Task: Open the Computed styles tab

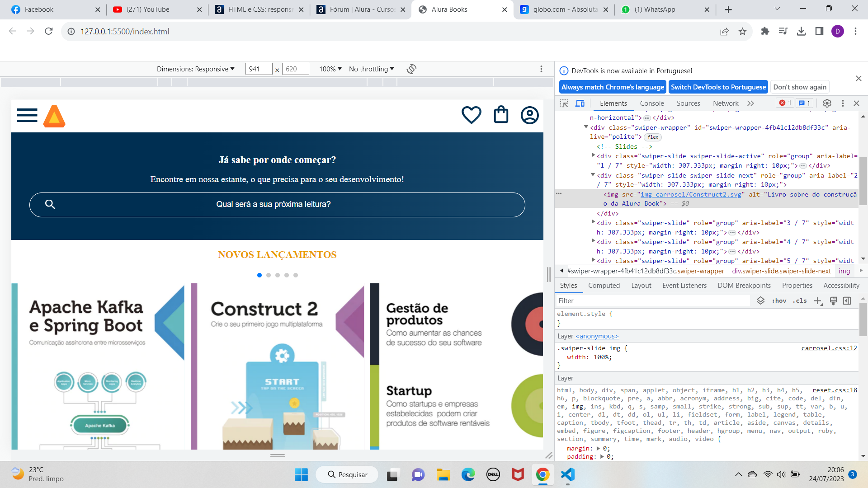Action: tap(604, 286)
